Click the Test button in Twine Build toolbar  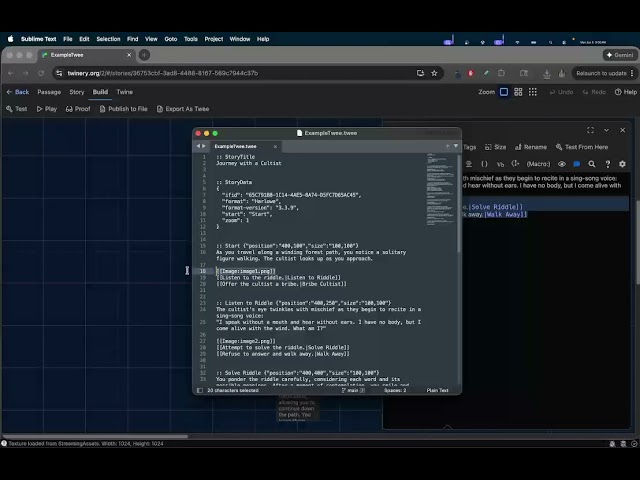tap(17, 109)
